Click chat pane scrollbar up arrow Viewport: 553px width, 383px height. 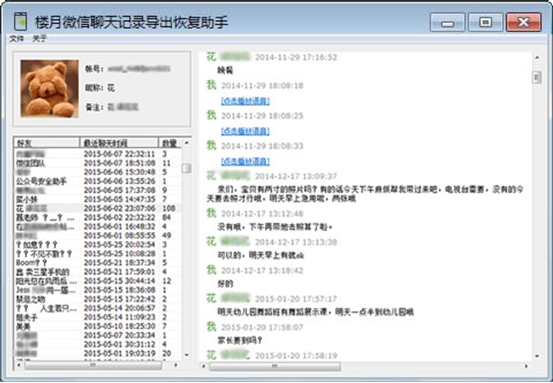point(537,57)
